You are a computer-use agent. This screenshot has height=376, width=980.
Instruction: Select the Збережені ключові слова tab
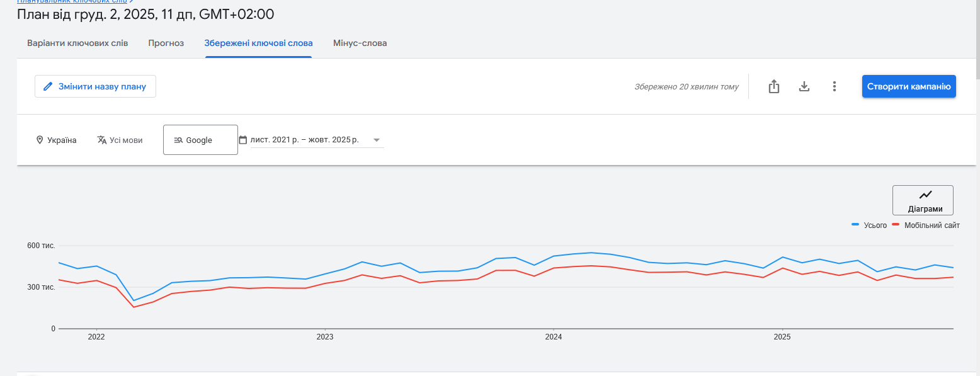258,43
